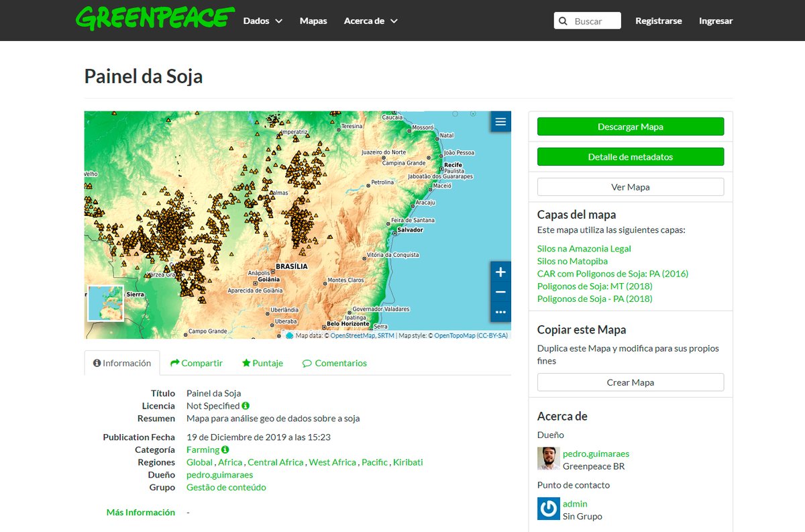The height and width of the screenshot is (532, 805).
Task: Click the Ver Mapa button
Action: (631, 187)
